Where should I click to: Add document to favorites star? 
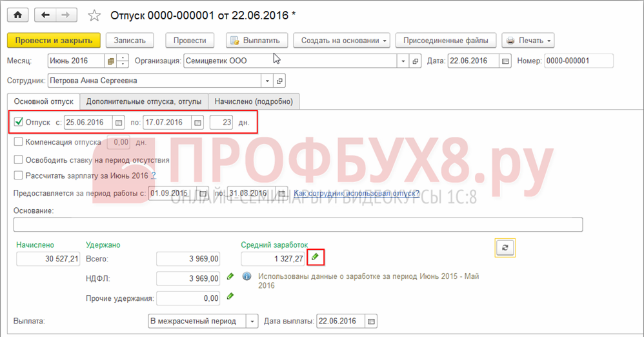94,15
